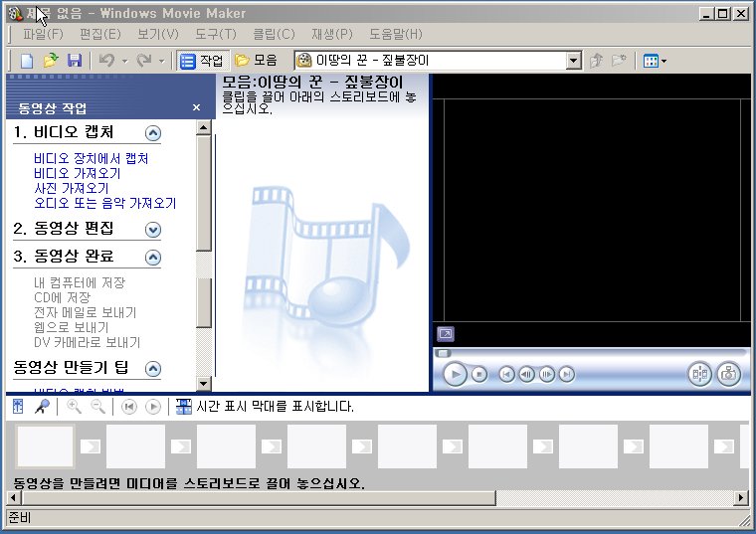Click 비디오 가져오기 link
756x534 pixels.
pyautogui.click(x=78, y=173)
